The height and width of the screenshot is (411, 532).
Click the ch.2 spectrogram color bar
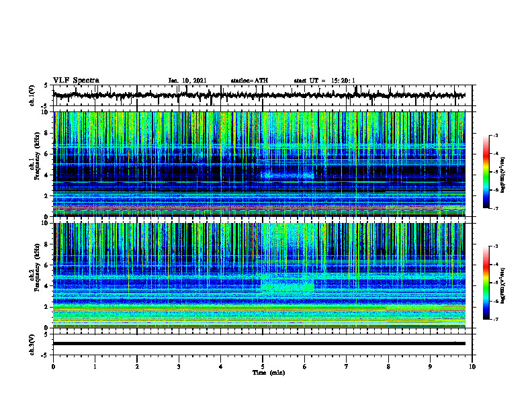point(486,283)
